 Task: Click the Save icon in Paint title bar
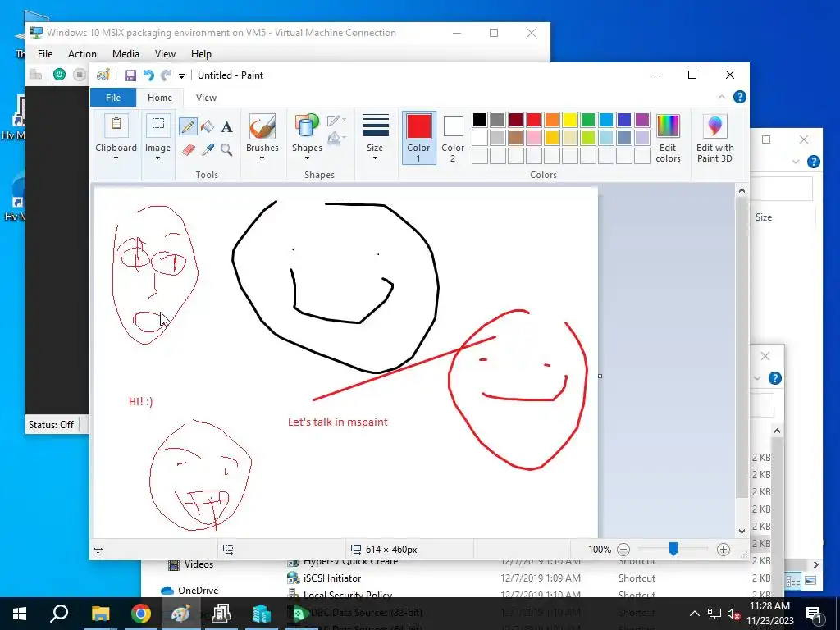(x=130, y=75)
